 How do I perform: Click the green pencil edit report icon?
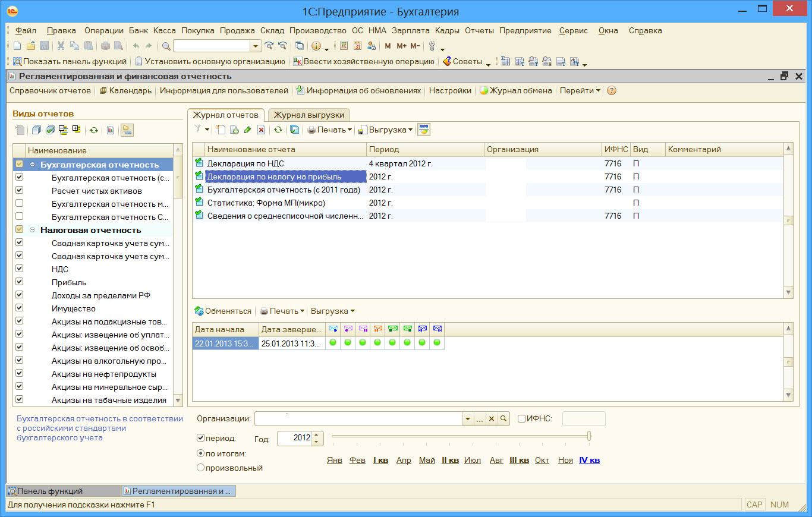(247, 130)
